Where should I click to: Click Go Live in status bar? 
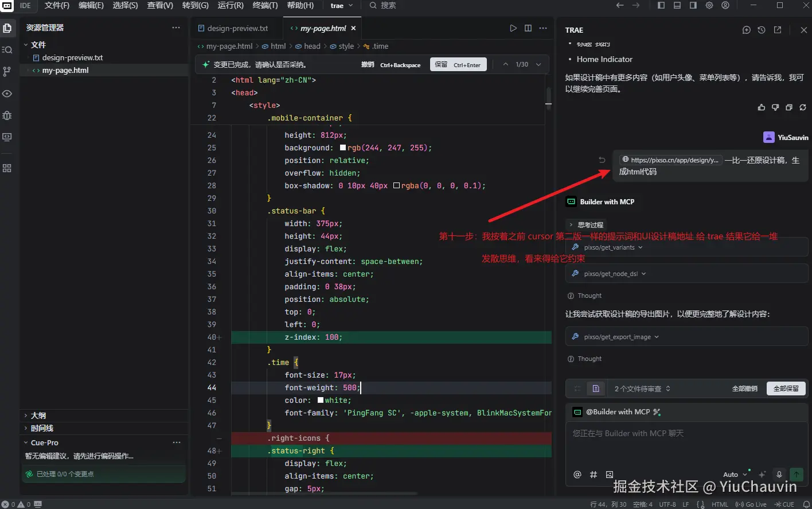pyautogui.click(x=751, y=504)
